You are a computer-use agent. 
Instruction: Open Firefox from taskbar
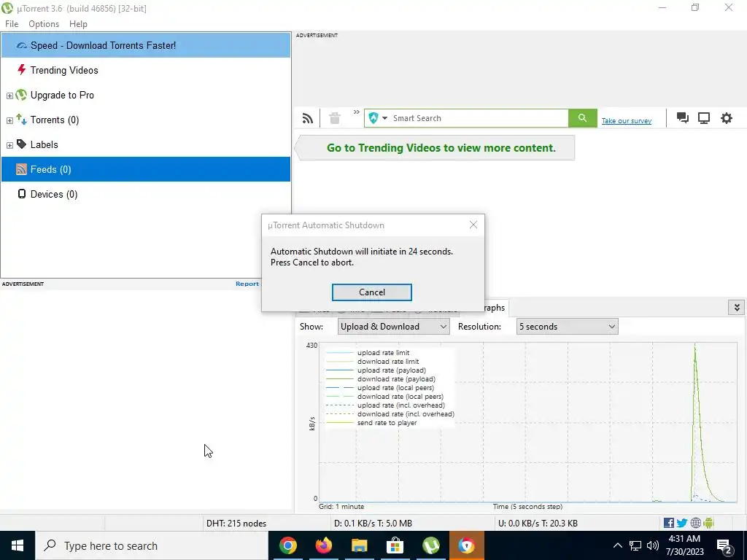323,545
